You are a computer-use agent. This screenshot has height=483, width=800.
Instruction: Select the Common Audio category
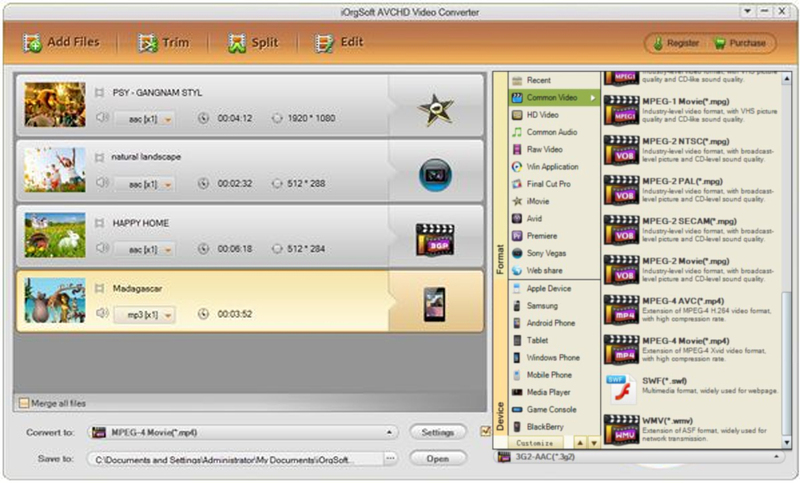point(555,132)
